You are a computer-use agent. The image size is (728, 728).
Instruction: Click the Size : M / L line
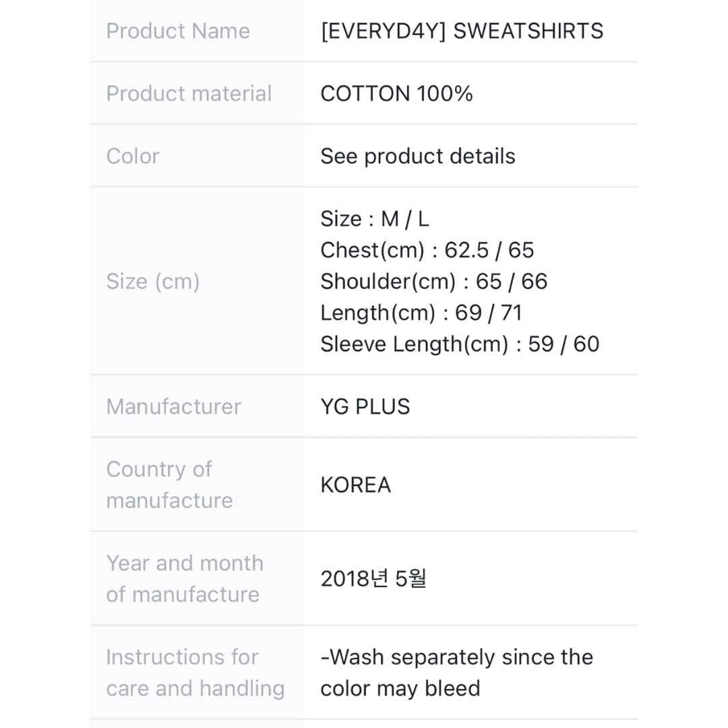[x=375, y=218]
